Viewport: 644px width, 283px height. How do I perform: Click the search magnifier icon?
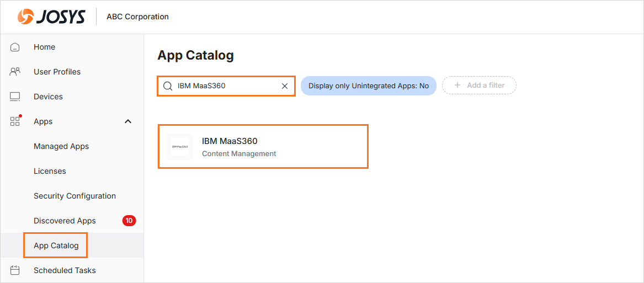point(167,86)
